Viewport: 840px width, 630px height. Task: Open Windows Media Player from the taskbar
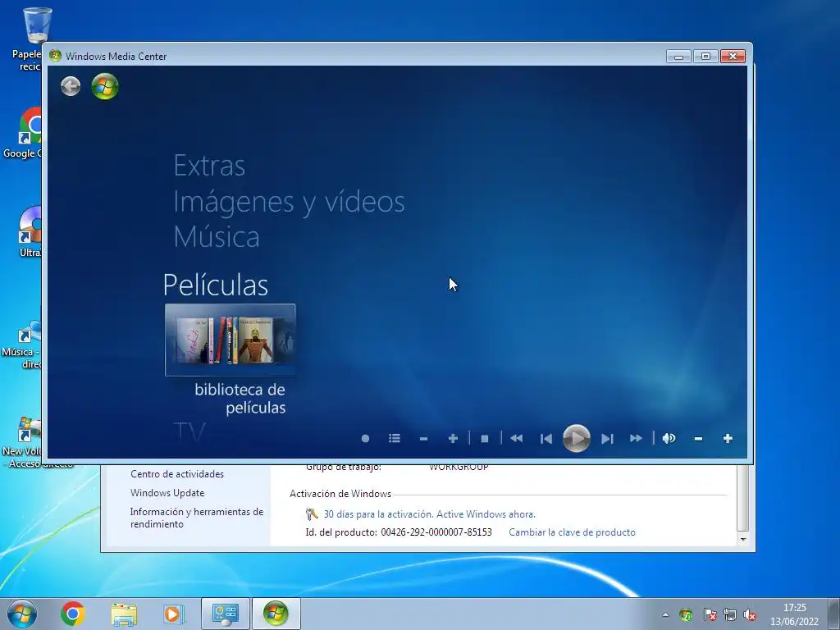(174, 614)
